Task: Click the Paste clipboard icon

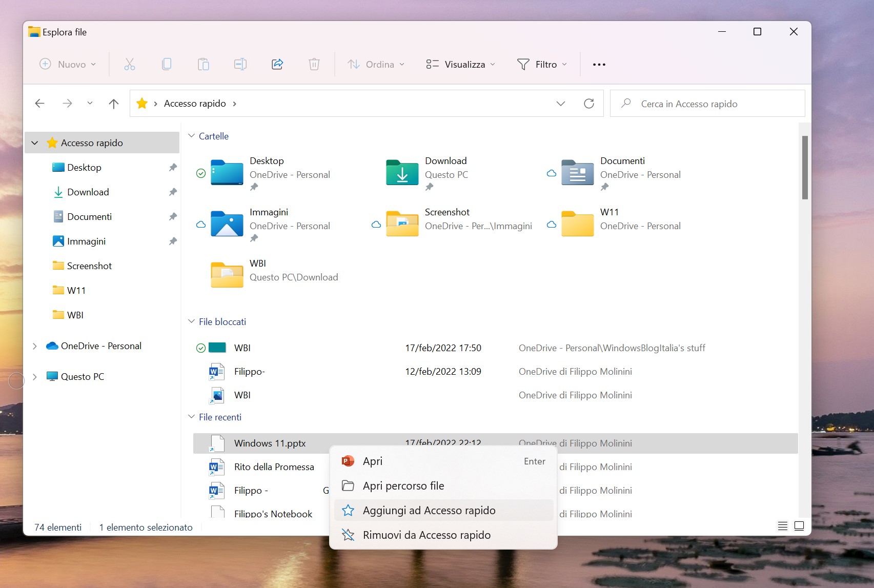Action: [204, 64]
